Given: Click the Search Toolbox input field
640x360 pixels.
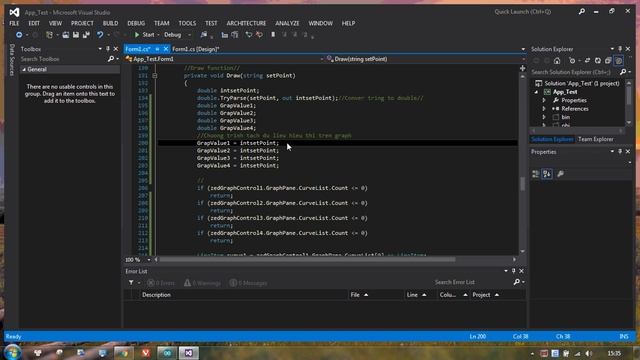Looking at the screenshot, I should click(x=63, y=59).
